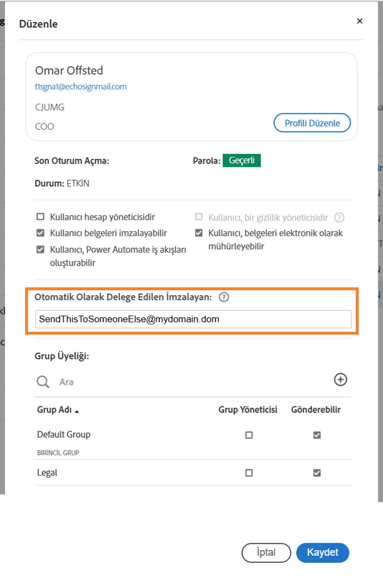Close the Düzenle dialog with X
Screen dimensions: 383x588
(360, 21)
